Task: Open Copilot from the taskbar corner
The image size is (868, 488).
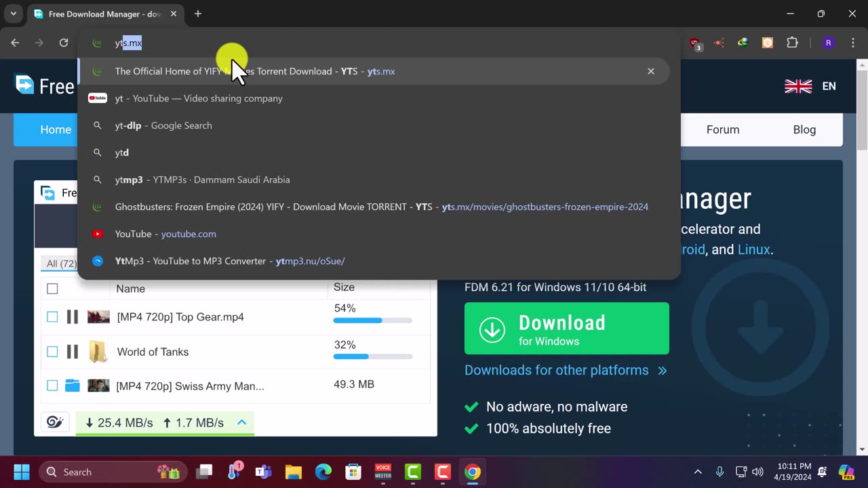Action: (846, 472)
